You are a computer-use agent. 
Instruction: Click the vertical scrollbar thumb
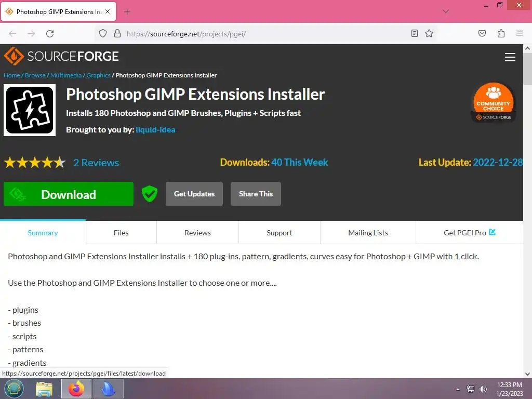528,69
